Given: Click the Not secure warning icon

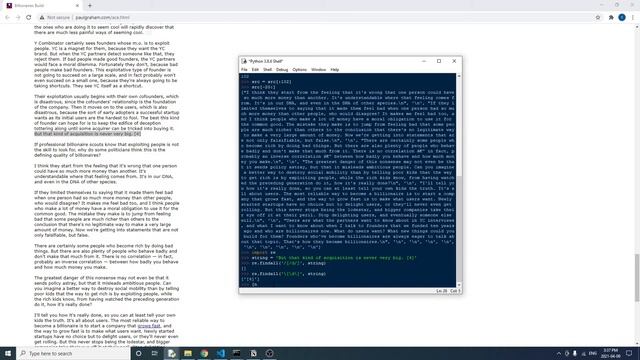Looking at the screenshot, I should (x=42, y=18).
